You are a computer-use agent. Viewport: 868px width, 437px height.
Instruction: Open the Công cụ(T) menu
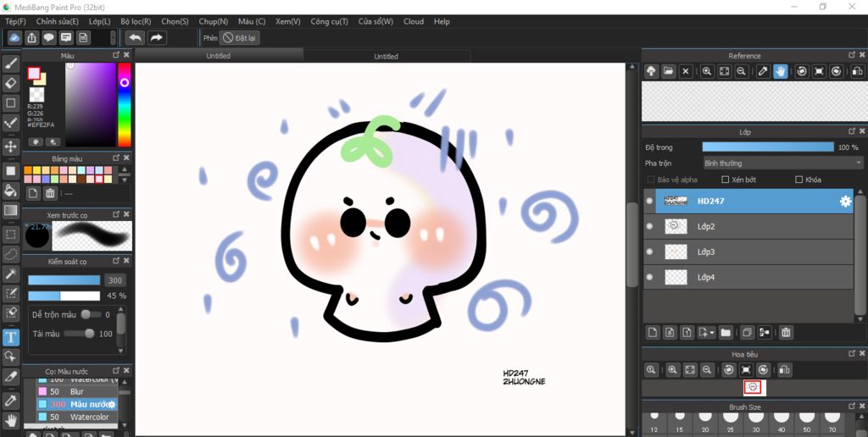[330, 21]
